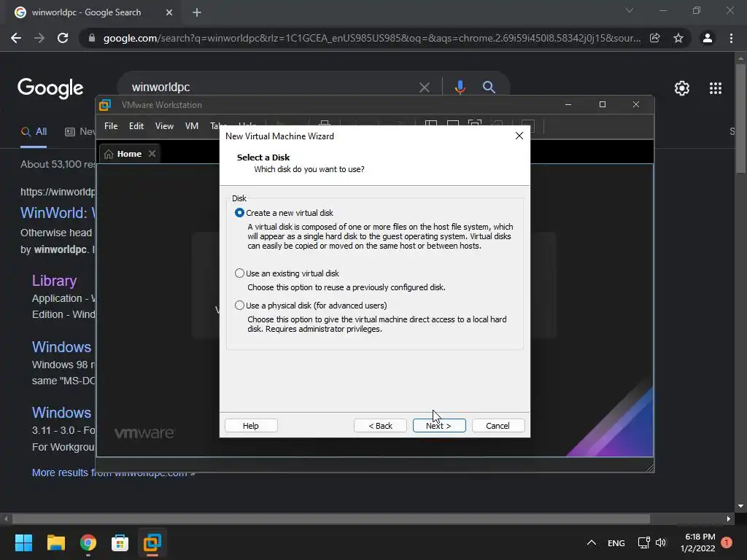
Task: Click the ENG language indicator
Action: 616,542
